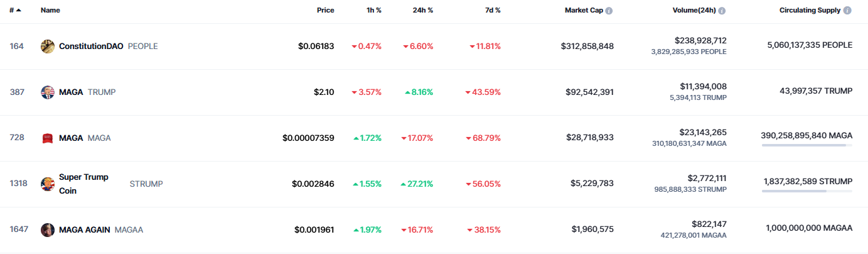Click the Circulating Supply info icon

(847, 11)
